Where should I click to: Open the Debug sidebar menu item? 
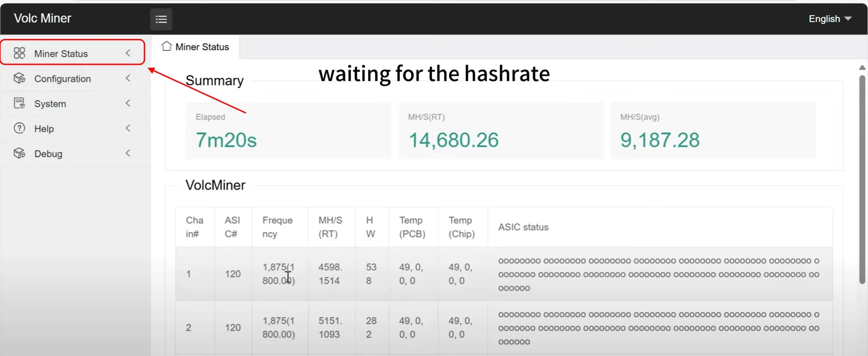tap(48, 154)
